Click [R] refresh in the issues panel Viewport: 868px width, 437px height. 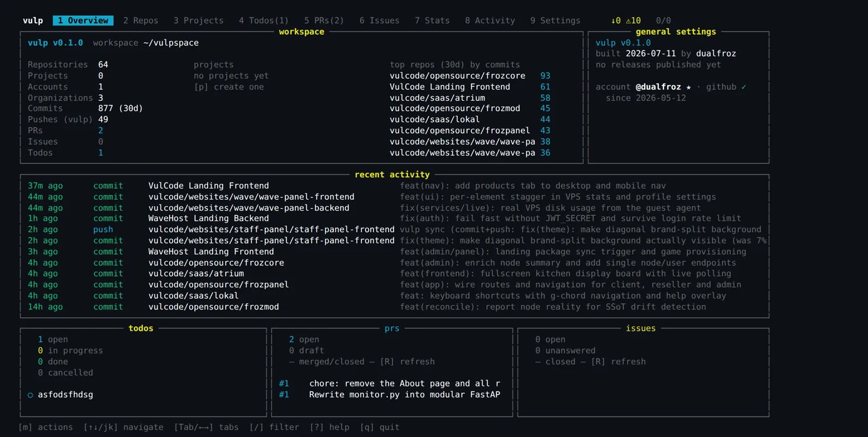(618, 362)
